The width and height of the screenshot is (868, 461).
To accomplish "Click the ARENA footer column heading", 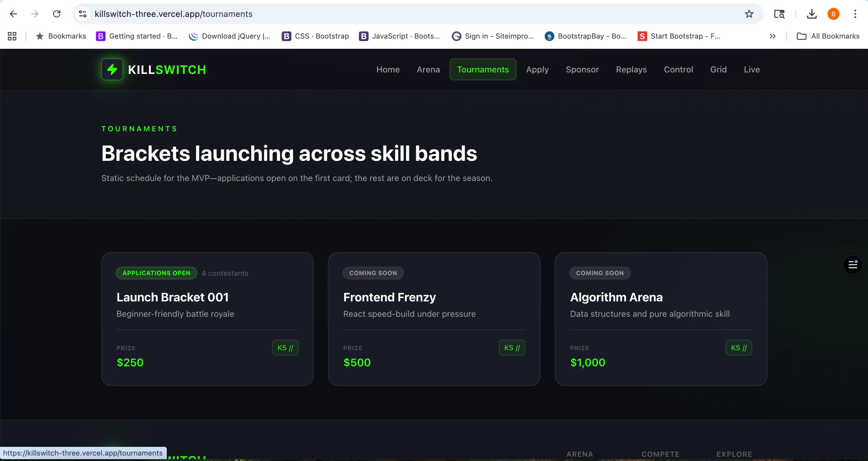I will coord(580,454).
